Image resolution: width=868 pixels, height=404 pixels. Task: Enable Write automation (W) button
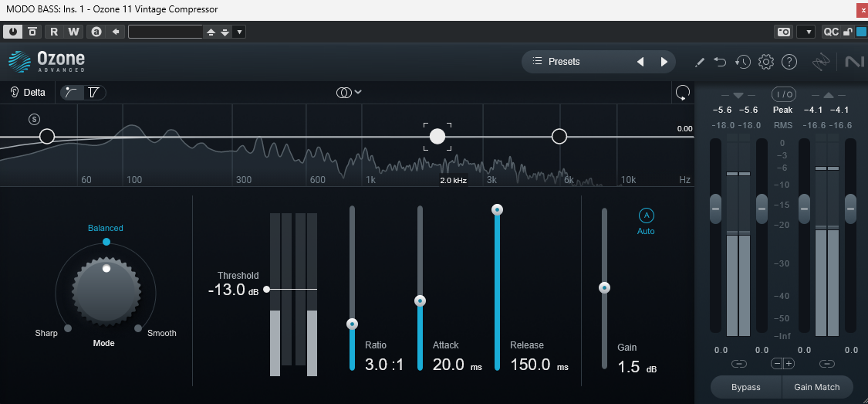tap(73, 32)
